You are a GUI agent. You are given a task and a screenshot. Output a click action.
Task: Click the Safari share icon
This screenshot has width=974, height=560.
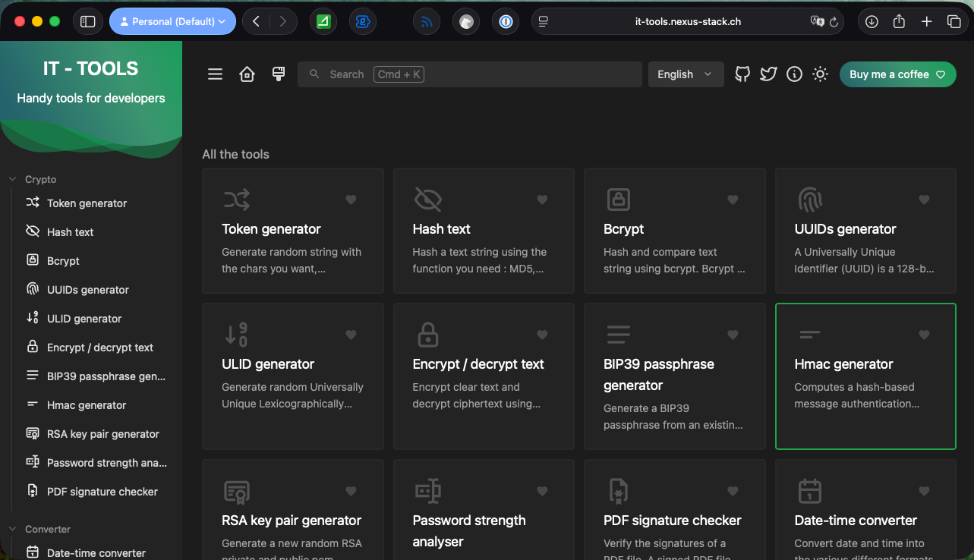(x=899, y=21)
